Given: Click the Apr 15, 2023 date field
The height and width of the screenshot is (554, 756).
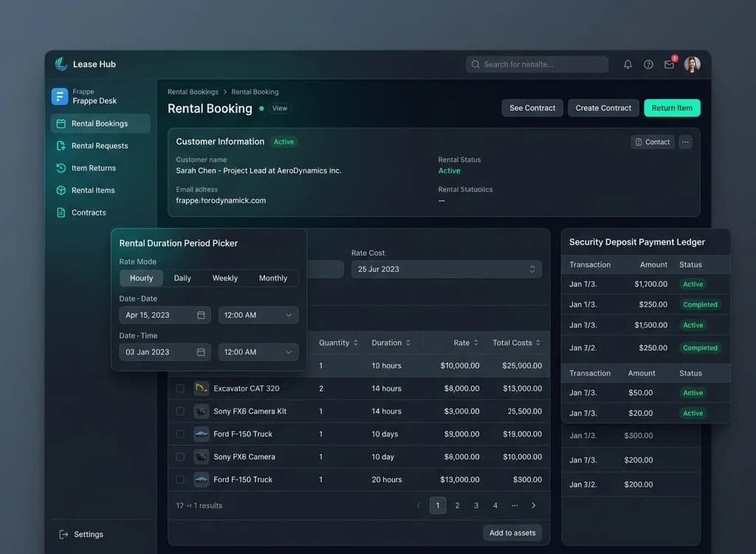Looking at the screenshot, I should [x=165, y=315].
